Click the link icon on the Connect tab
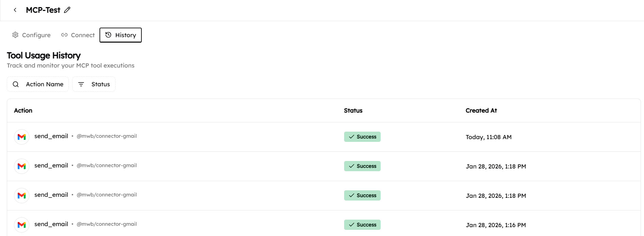Image resolution: width=644 pixels, height=236 pixels. 64,35
